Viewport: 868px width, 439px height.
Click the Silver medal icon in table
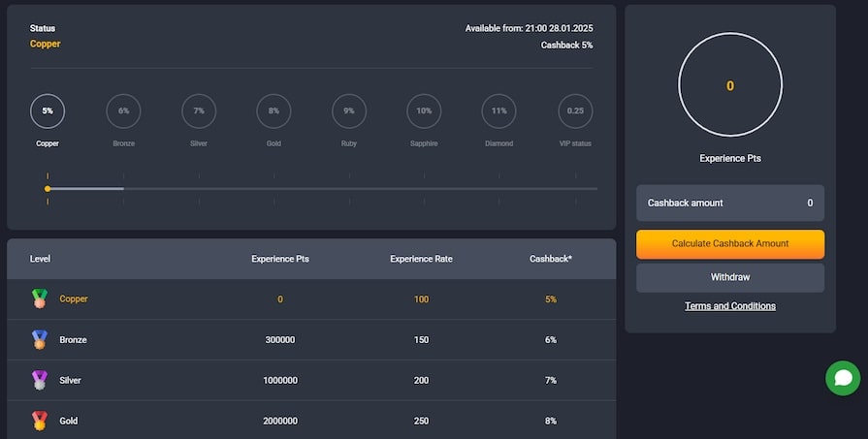tap(40, 380)
